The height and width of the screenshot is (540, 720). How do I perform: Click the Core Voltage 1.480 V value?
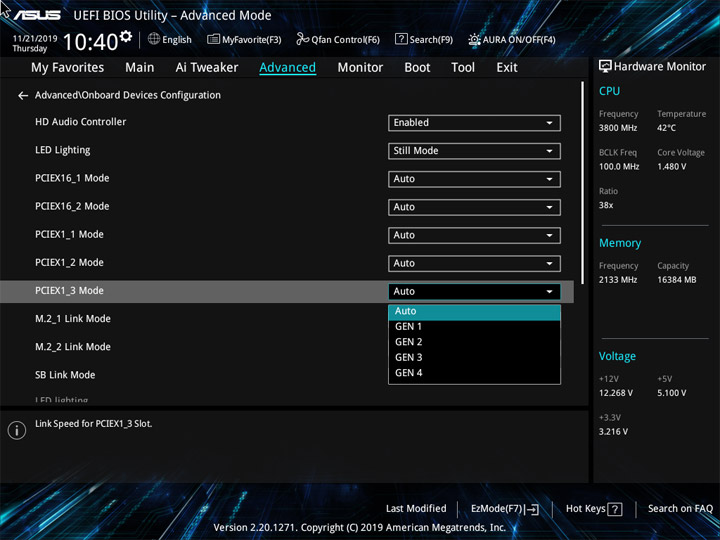pos(671,167)
